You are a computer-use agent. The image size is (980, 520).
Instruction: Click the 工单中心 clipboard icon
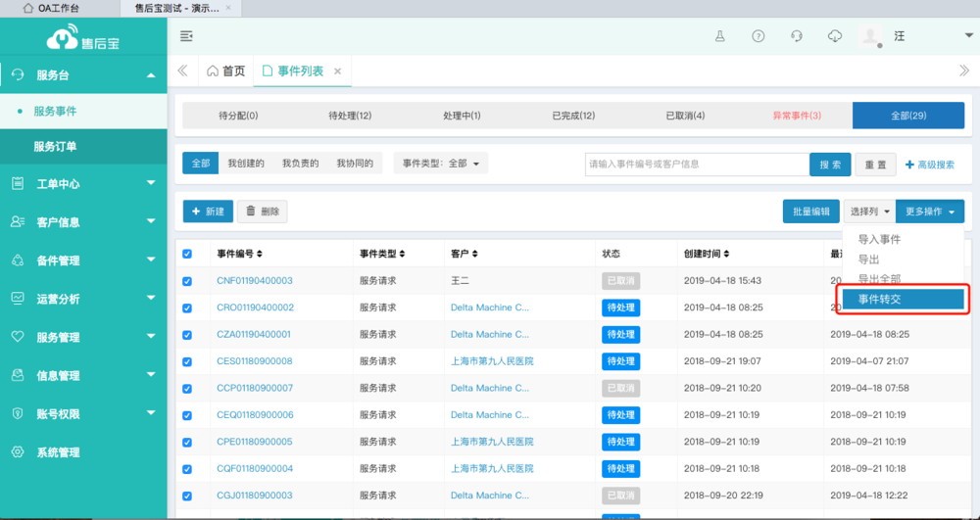click(x=18, y=183)
